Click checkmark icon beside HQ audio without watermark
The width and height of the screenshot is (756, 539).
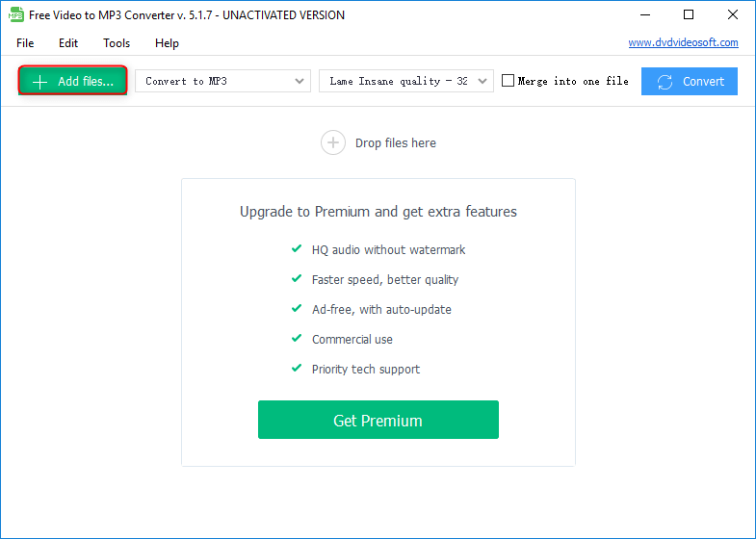coord(297,248)
